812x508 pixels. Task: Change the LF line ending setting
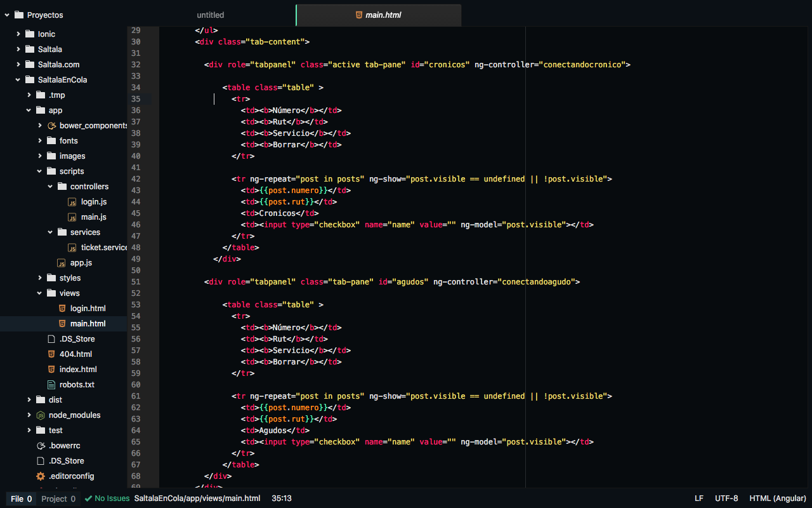point(699,498)
